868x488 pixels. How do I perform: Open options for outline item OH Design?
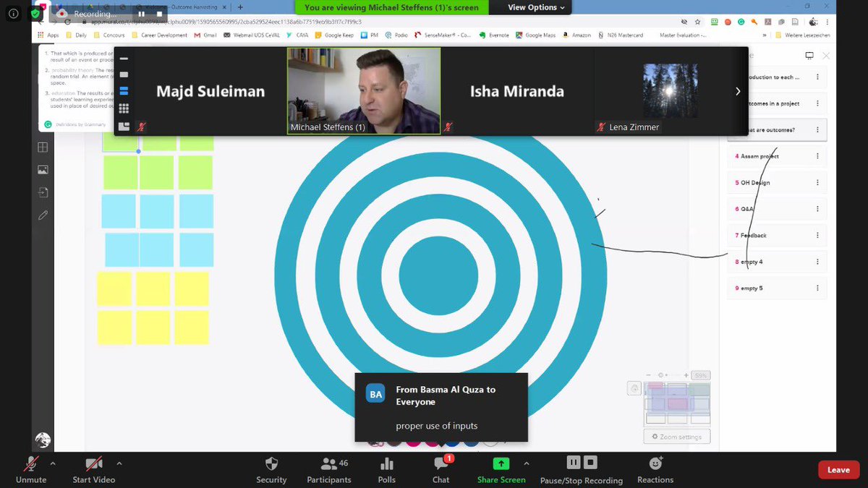click(x=817, y=182)
